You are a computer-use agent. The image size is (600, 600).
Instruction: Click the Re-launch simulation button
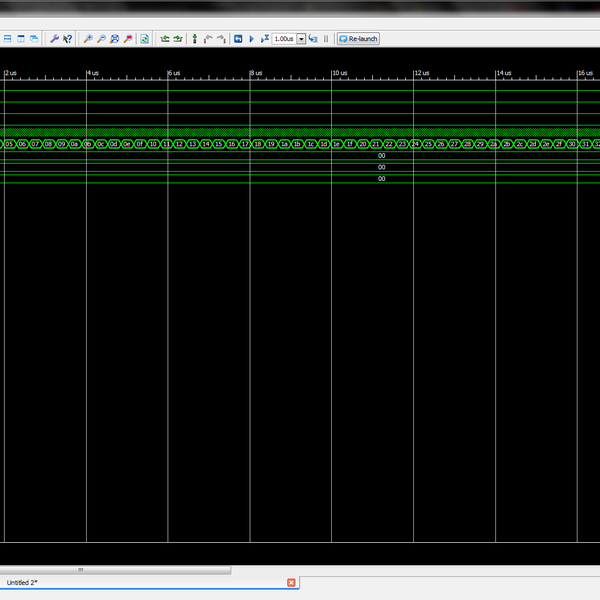point(358,38)
